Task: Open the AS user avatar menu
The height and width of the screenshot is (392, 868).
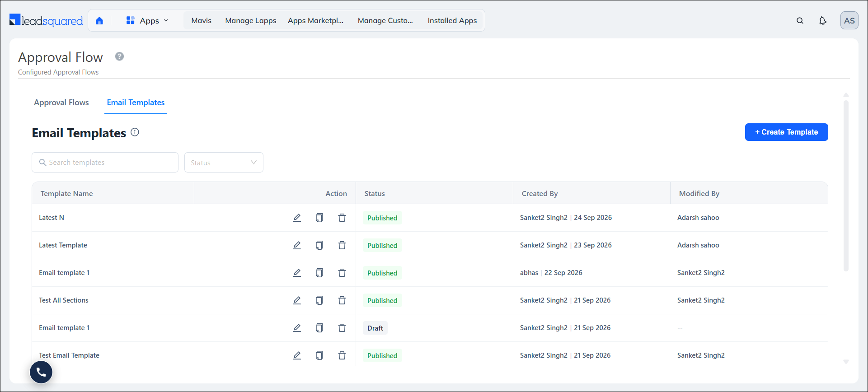Action: [x=849, y=20]
